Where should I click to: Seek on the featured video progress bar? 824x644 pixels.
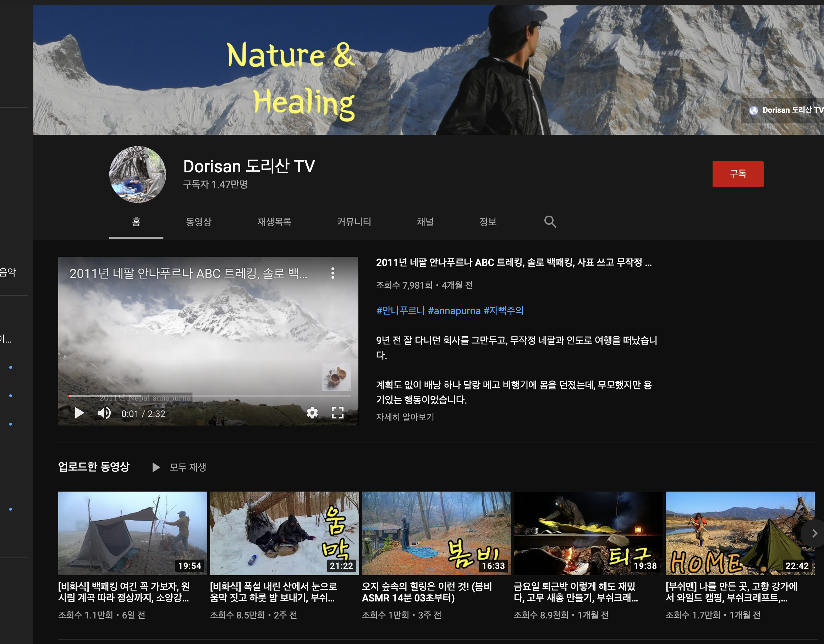point(208,396)
